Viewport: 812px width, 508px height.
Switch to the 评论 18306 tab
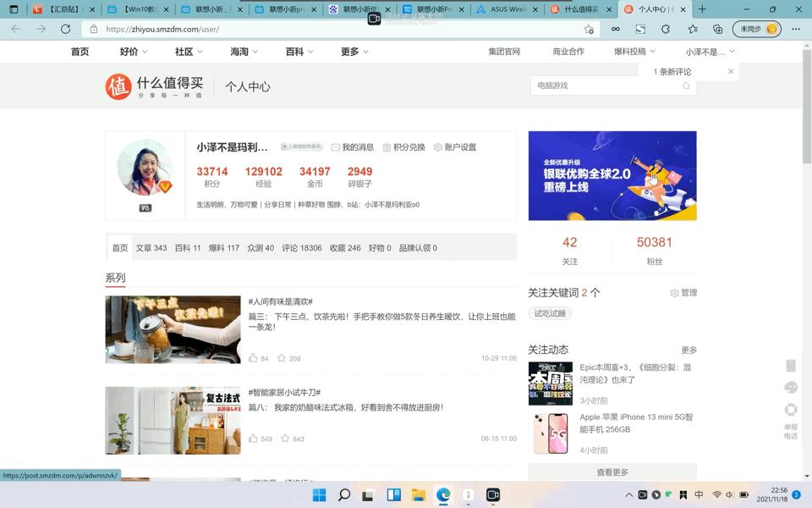click(x=301, y=248)
